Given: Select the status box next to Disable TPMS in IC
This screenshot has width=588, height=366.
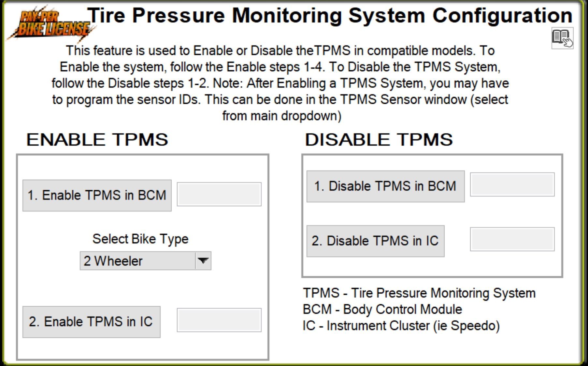Looking at the screenshot, I should 512,239.
